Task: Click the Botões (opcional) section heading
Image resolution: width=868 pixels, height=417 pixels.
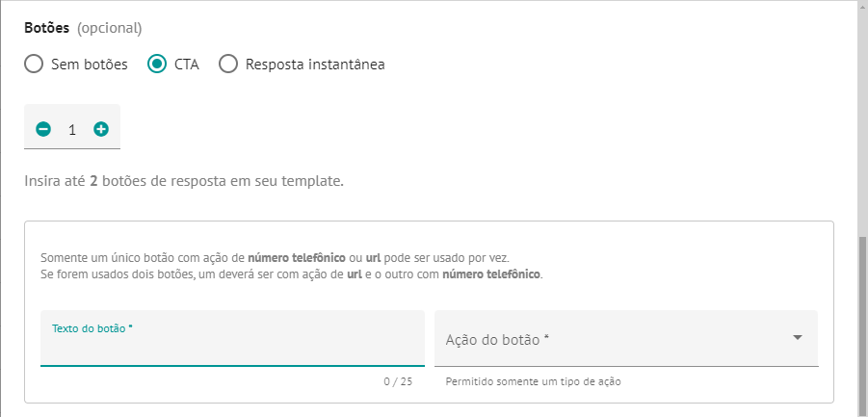Action: pyautogui.click(x=83, y=28)
